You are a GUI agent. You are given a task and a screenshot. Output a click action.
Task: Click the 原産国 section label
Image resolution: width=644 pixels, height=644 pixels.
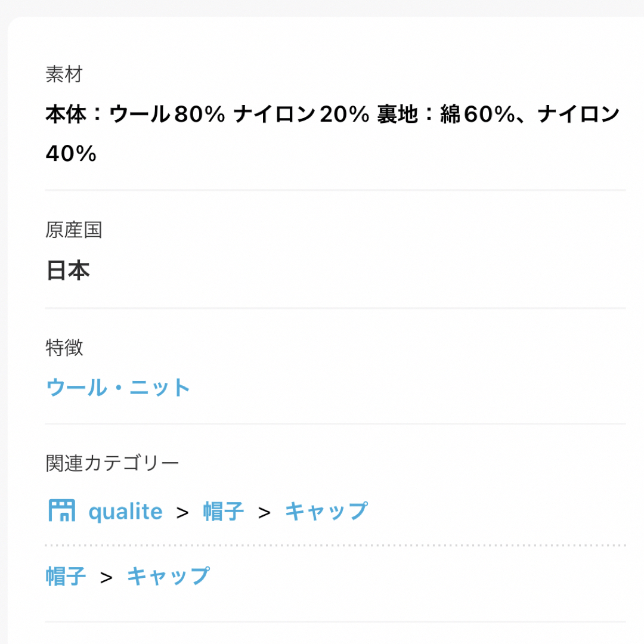[73, 230]
